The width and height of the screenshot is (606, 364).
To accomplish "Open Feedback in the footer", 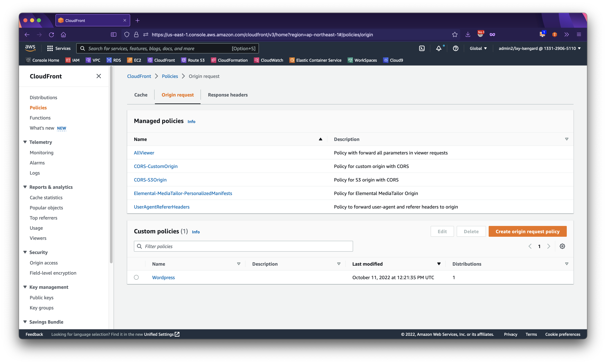I will coord(34,334).
